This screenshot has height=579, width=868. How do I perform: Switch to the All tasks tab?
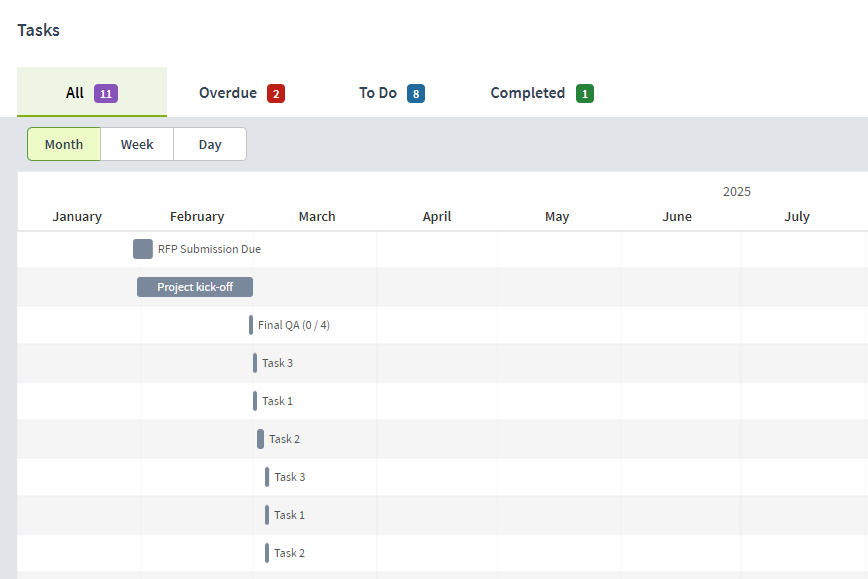click(x=92, y=92)
